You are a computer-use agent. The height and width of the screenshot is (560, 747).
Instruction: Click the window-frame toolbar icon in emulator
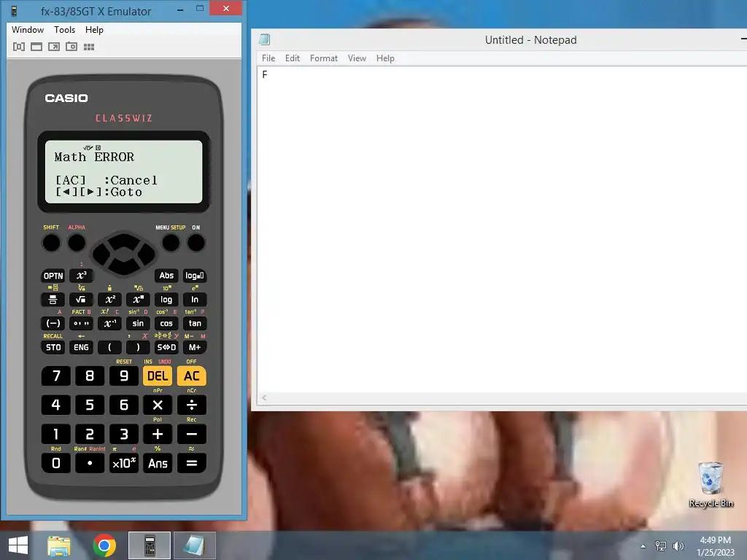(x=36, y=47)
